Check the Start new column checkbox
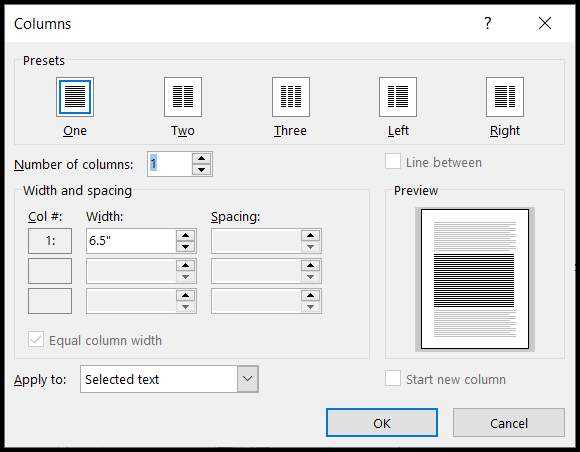Image resolution: width=580 pixels, height=452 pixels. (x=393, y=378)
